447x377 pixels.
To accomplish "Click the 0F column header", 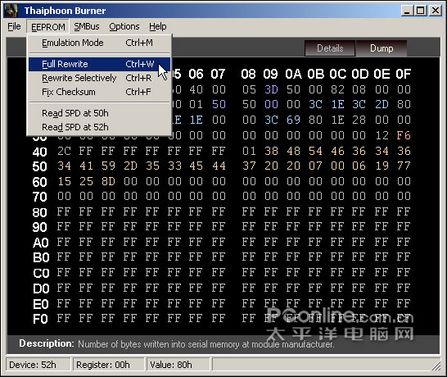I will (x=403, y=74).
